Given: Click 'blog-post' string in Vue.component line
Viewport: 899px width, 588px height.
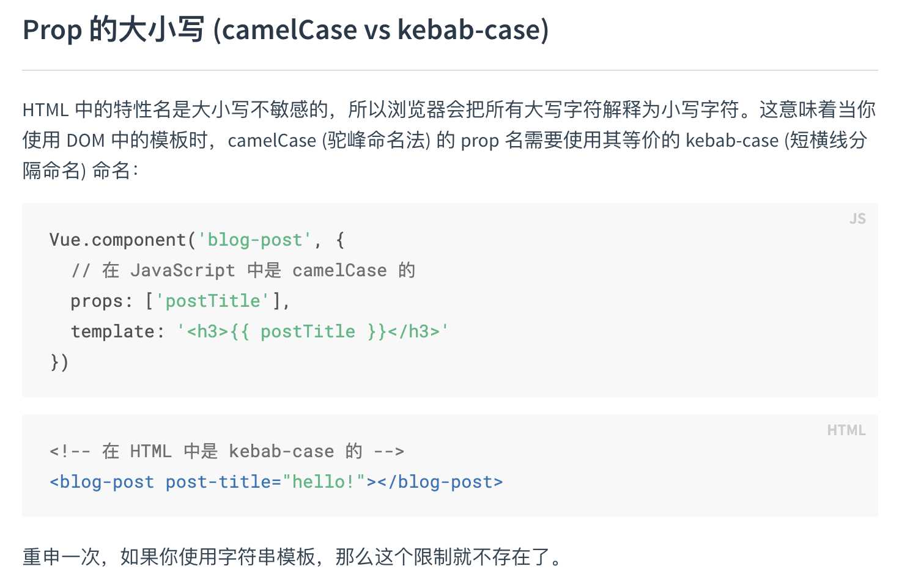Looking at the screenshot, I should [x=254, y=240].
